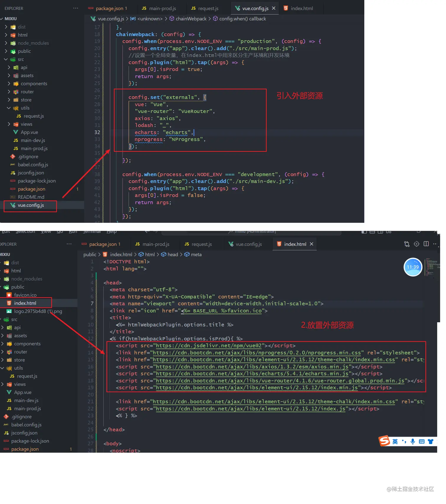Open Explorer more actions in top window
This screenshot has width=446, height=504.
pyautogui.click(x=76, y=8)
